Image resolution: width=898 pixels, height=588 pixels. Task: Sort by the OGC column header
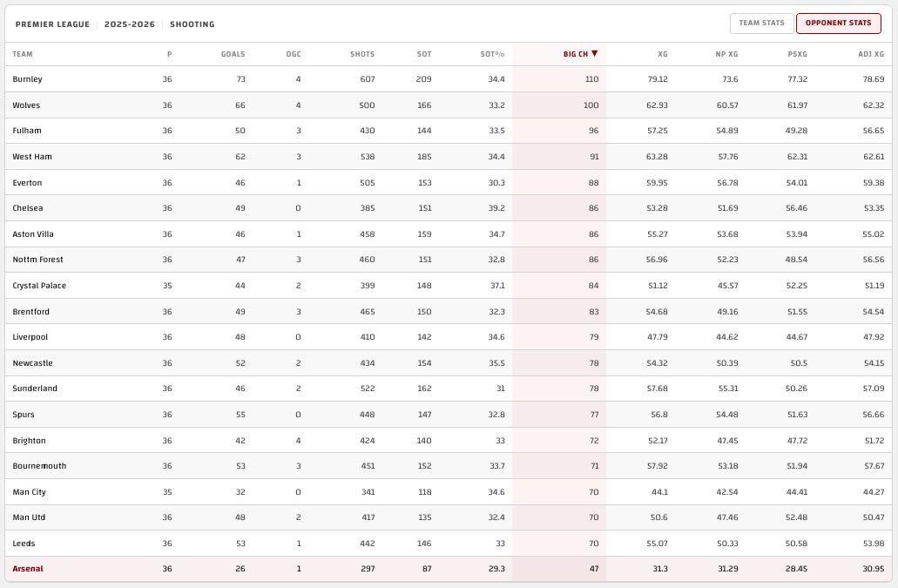tap(294, 54)
